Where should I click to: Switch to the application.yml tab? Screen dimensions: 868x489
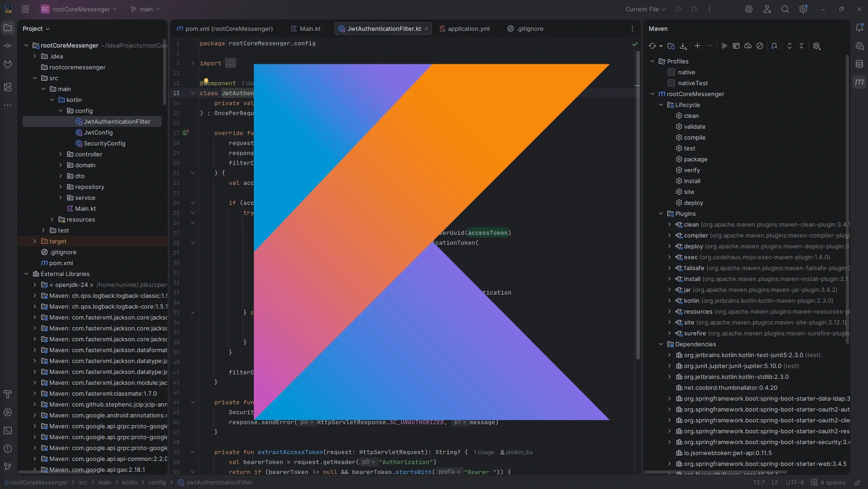[x=469, y=29]
